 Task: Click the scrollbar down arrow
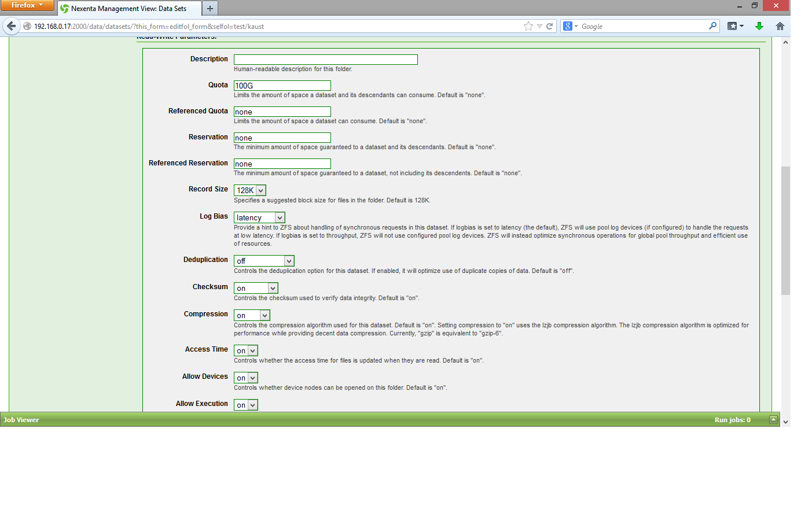(785, 422)
